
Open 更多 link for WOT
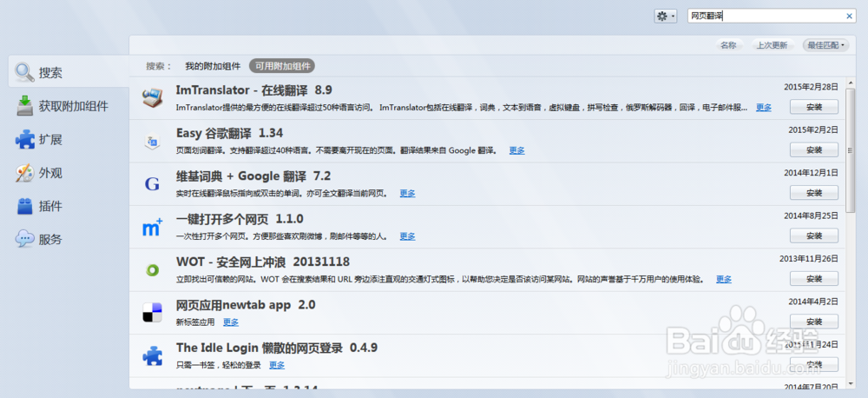tap(724, 279)
